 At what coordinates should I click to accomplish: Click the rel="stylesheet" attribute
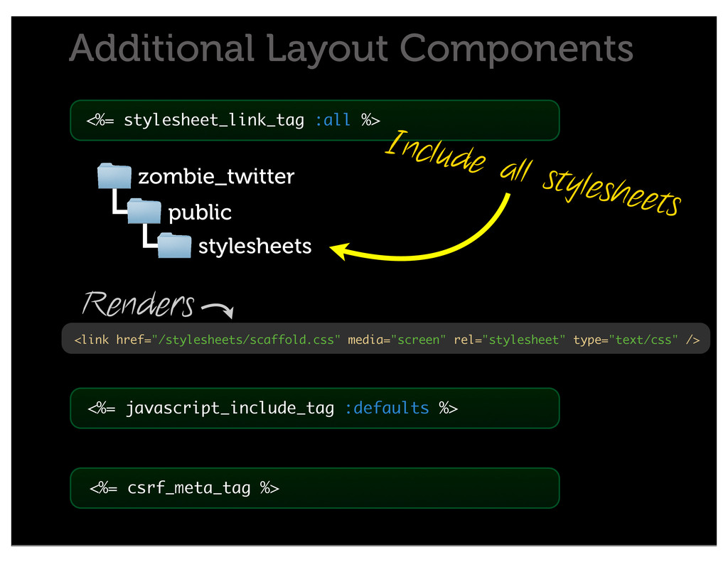click(510, 340)
